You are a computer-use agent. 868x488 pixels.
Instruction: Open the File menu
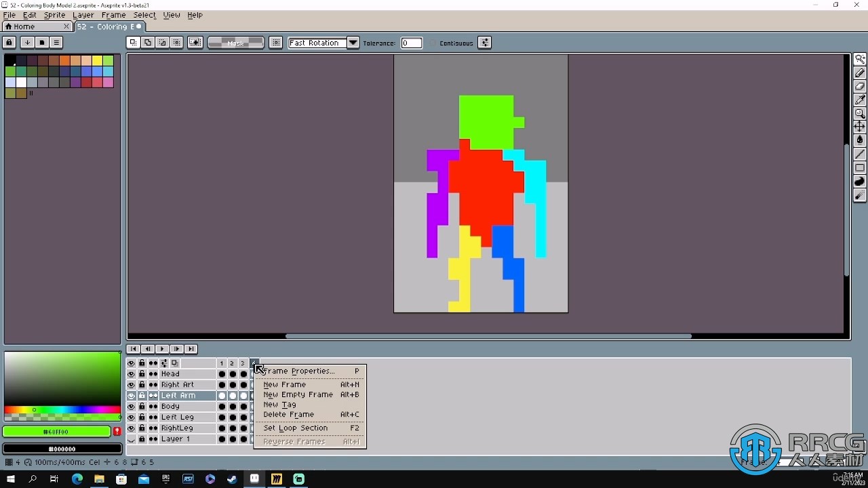coord(9,15)
